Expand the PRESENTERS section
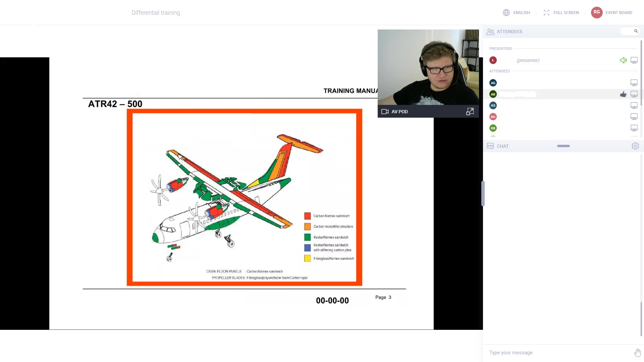Screen dimensions: 644x362 tap(501, 48)
